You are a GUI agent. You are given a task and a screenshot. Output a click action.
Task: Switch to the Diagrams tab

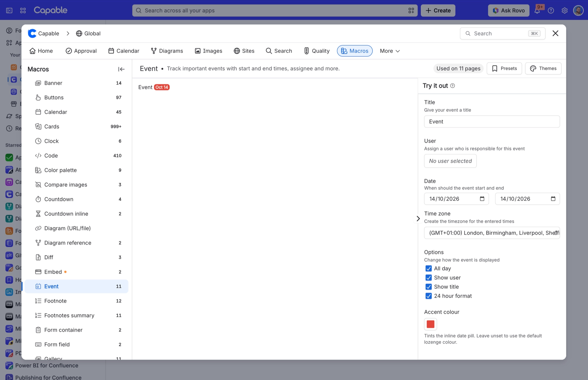click(x=167, y=51)
